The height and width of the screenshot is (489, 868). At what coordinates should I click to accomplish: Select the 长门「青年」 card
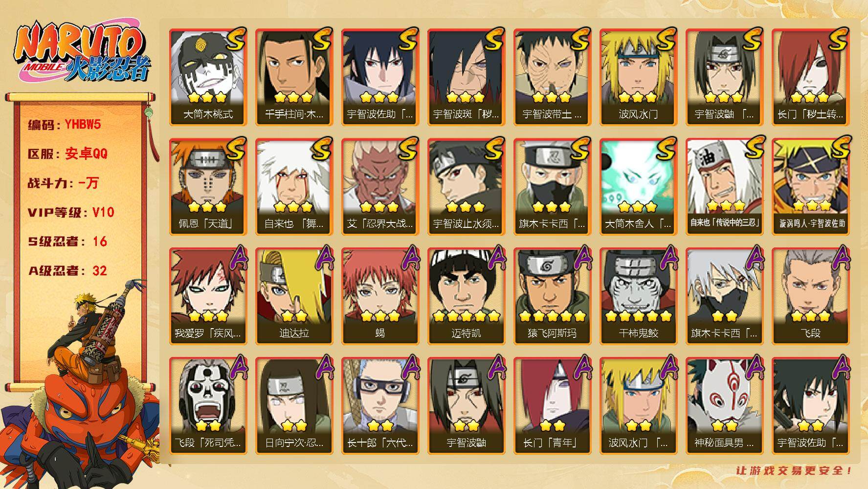[x=552, y=406]
